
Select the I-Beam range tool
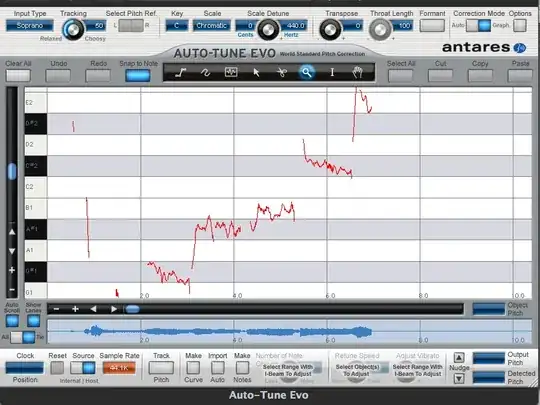[332, 72]
